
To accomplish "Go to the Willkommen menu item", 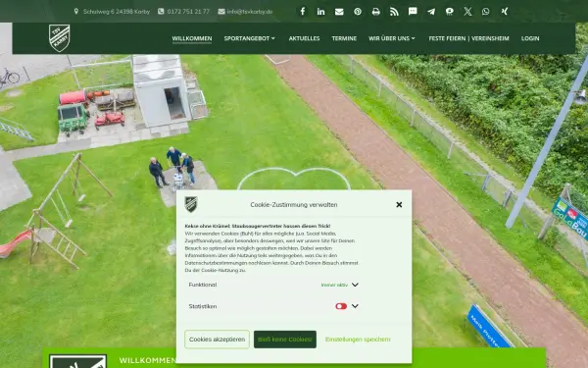I will click(x=192, y=38).
